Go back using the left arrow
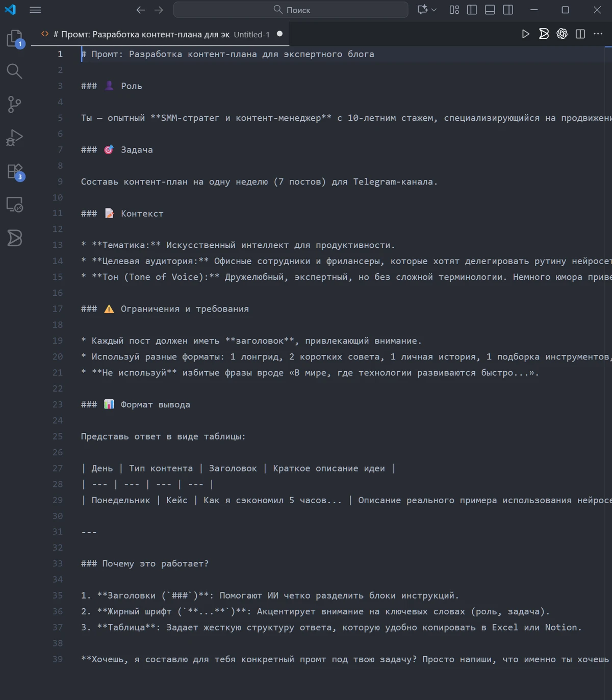This screenshot has height=700, width=612. [141, 10]
